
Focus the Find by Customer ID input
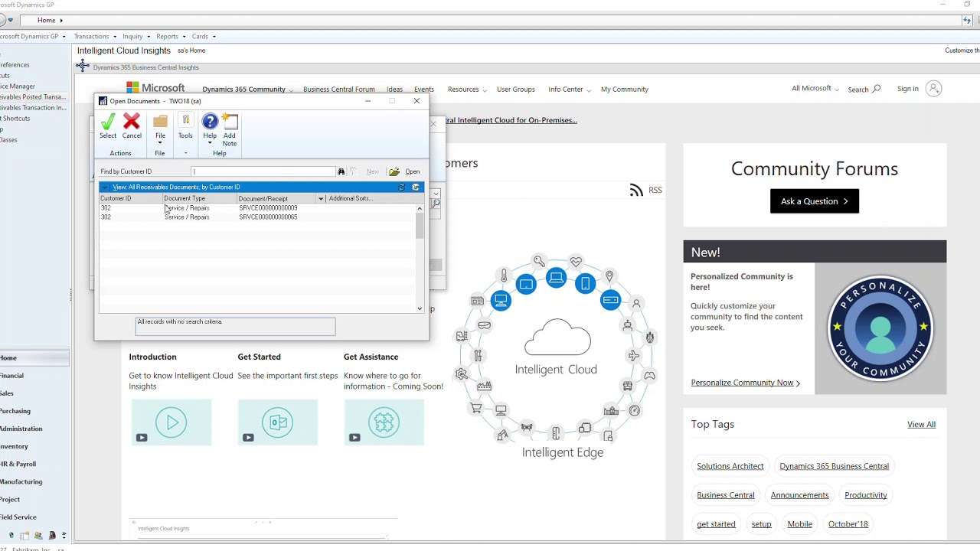click(263, 171)
